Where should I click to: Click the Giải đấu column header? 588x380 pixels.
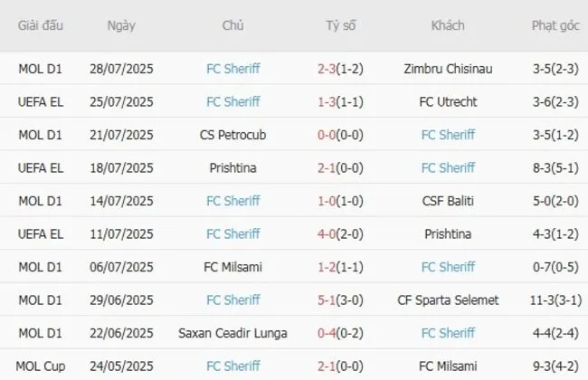tap(41, 25)
